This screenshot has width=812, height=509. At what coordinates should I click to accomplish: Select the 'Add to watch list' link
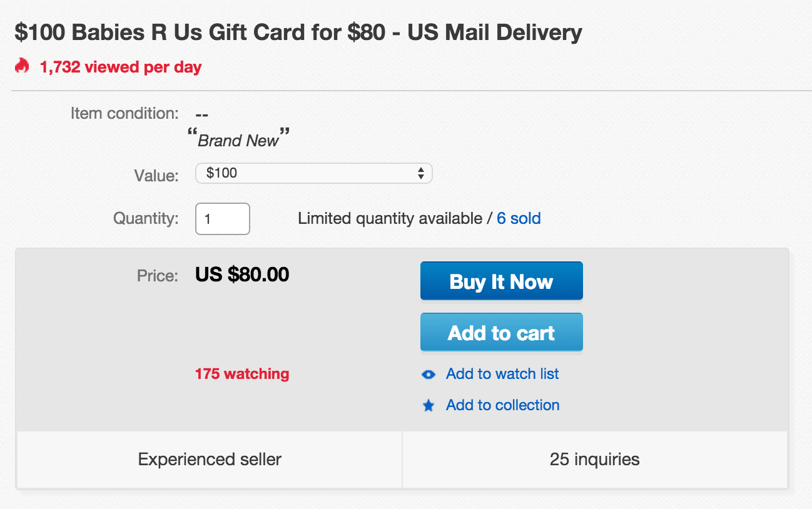(502, 374)
